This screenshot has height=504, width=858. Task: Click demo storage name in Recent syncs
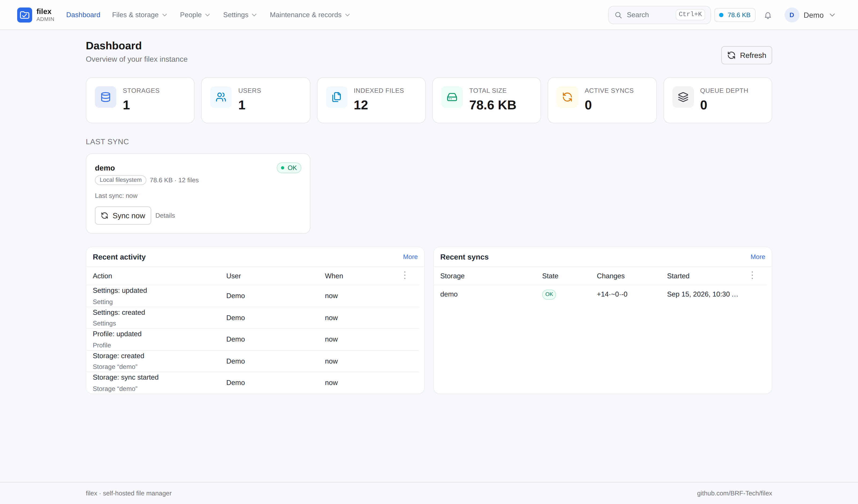point(449,294)
